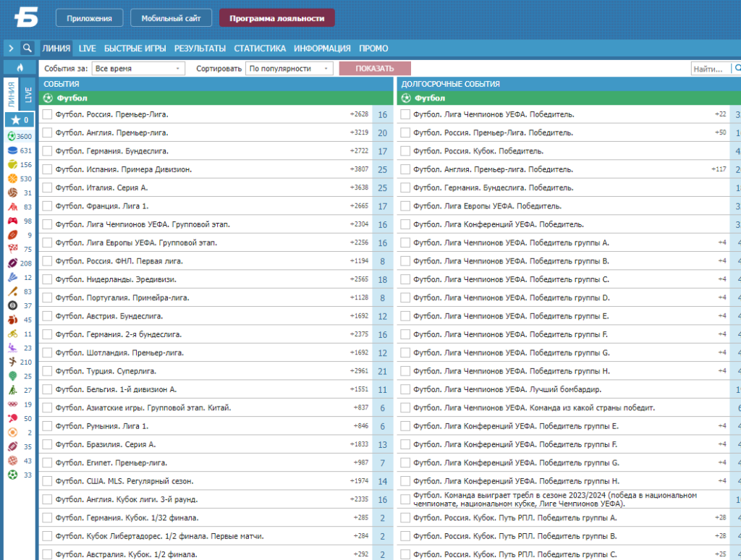Switch to LIVE in top navigation

[x=88, y=48]
